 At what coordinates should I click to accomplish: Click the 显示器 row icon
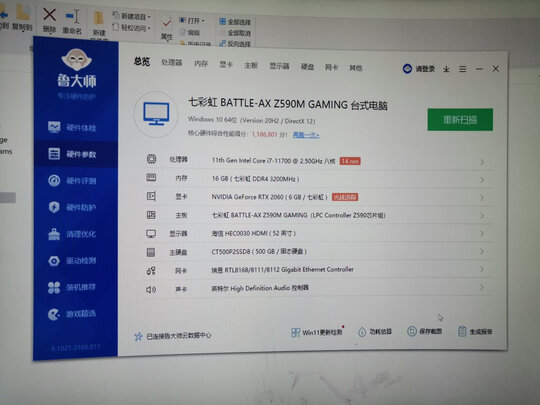coord(151,233)
